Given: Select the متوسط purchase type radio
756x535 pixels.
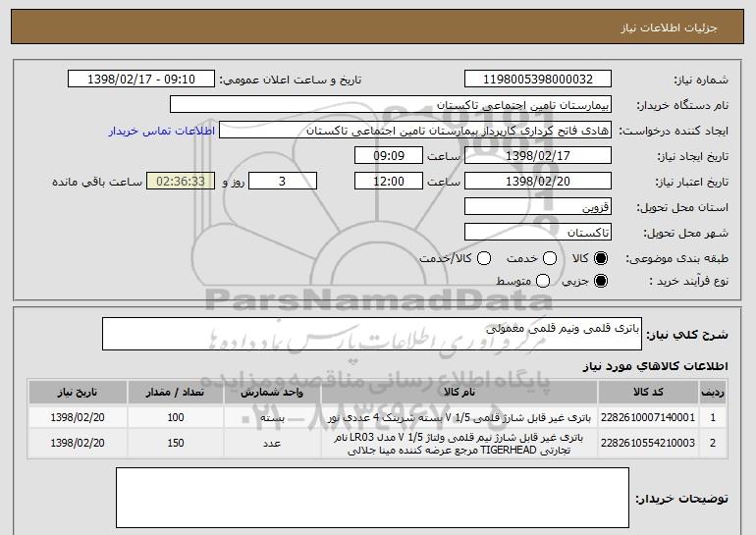Looking at the screenshot, I should [x=543, y=281].
